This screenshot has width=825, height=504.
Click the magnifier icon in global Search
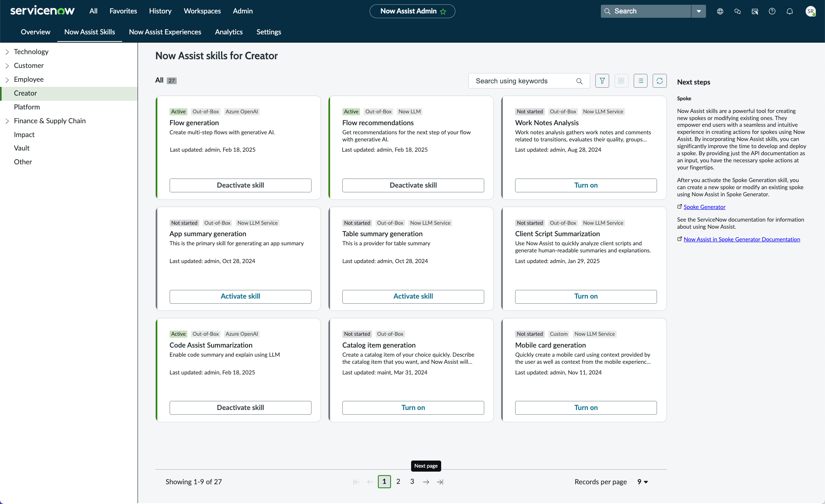click(608, 11)
